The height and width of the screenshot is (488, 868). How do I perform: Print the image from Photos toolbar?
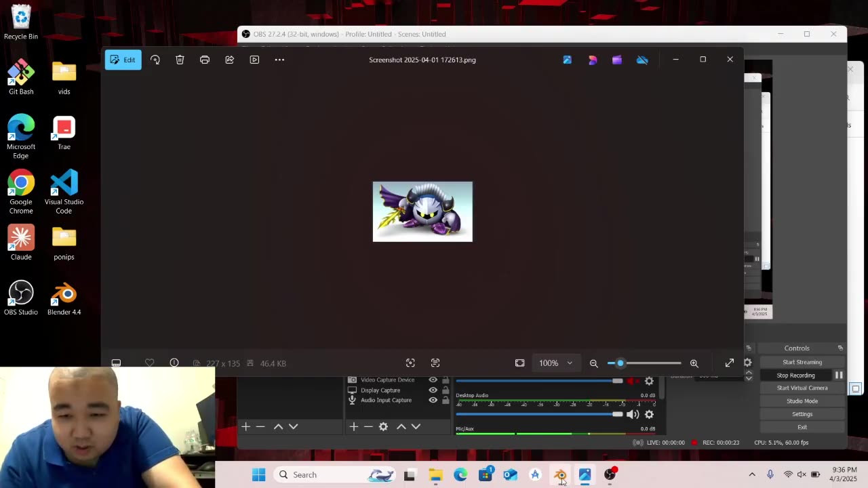point(205,60)
